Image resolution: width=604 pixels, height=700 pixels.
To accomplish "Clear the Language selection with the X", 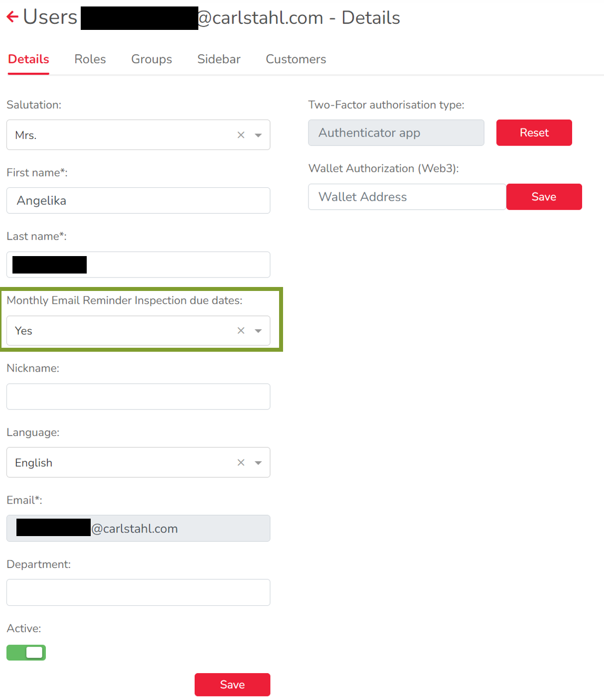I will click(241, 463).
